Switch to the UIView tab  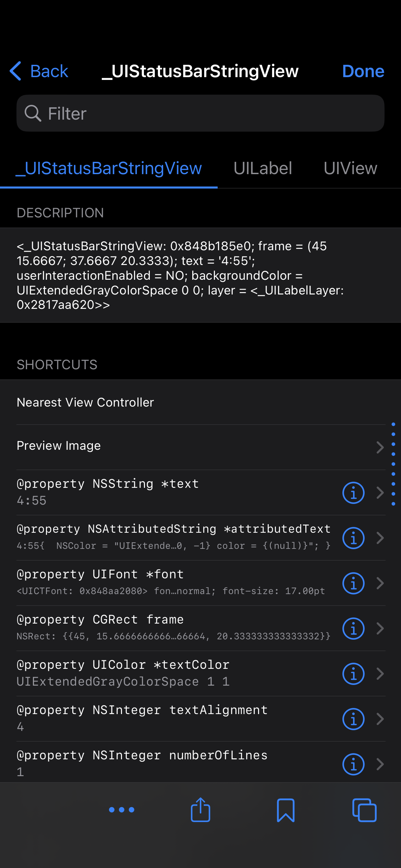[x=350, y=168]
